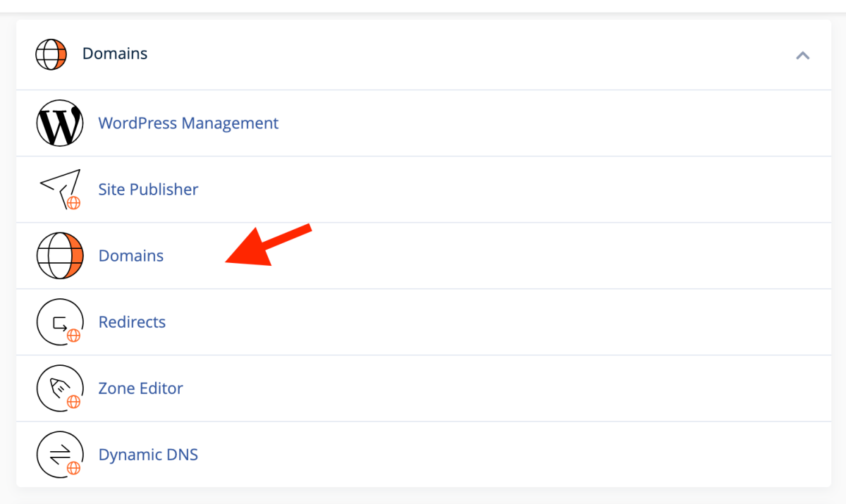Image resolution: width=846 pixels, height=504 pixels.
Task: Launch the Zone Editor link
Action: point(140,388)
